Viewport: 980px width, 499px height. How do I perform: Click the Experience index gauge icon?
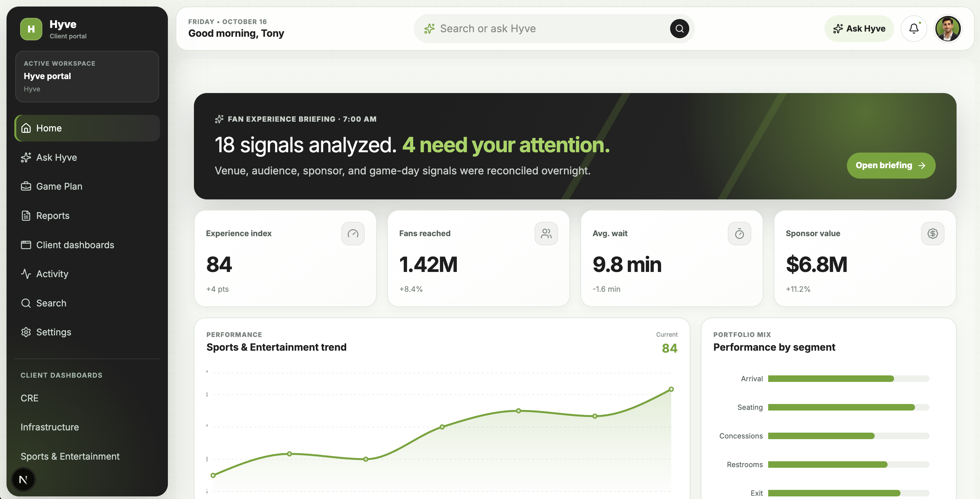[353, 234]
